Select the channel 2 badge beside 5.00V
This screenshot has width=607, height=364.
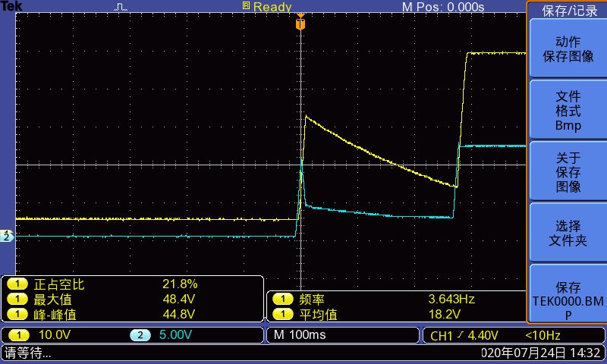(140, 335)
